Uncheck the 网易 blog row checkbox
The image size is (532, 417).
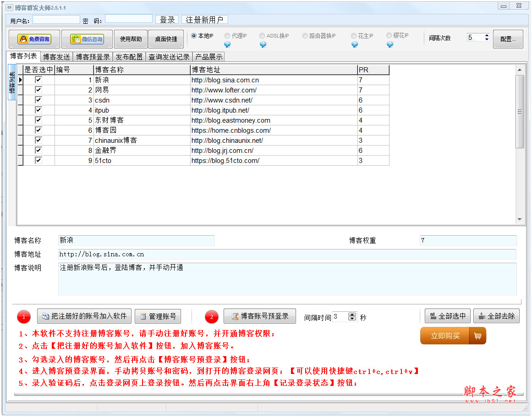click(x=38, y=90)
